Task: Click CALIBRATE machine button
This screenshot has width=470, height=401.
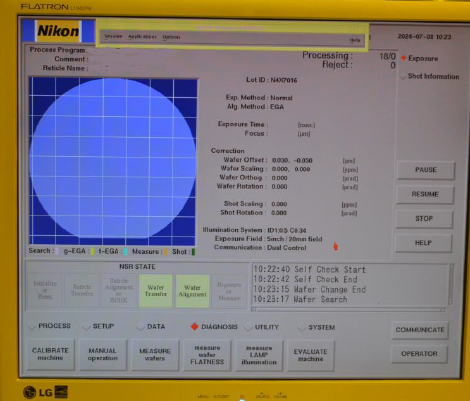Action: click(50, 354)
